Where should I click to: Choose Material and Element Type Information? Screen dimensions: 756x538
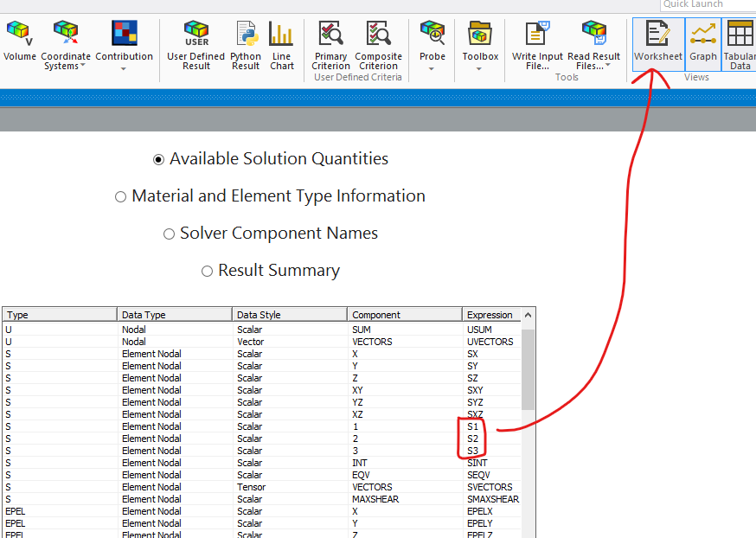(x=121, y=197)
